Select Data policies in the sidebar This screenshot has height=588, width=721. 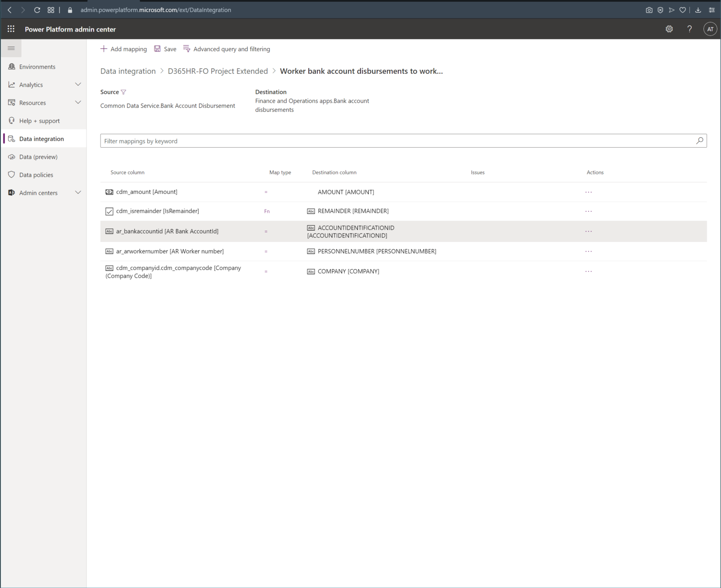(x=36, y=175)
